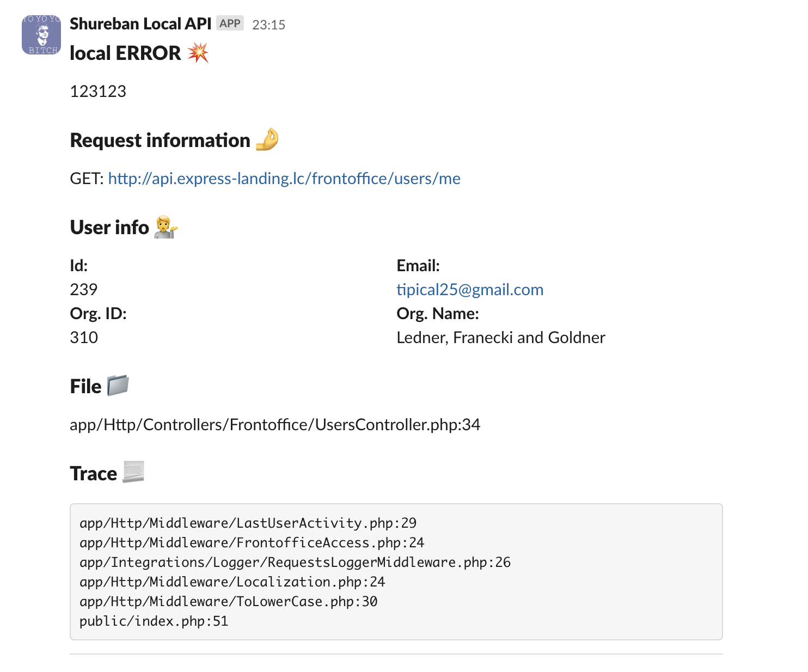Click the Localization.php:24 trace line
The width and height of the screenshot is (808, 672).
[x=232, y=582]
